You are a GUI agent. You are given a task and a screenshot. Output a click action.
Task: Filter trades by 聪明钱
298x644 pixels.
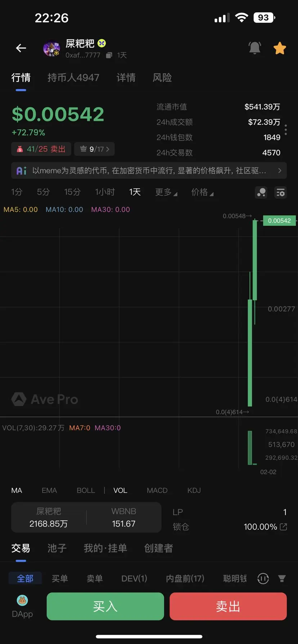pyautogui.click(x=235, y=579)
